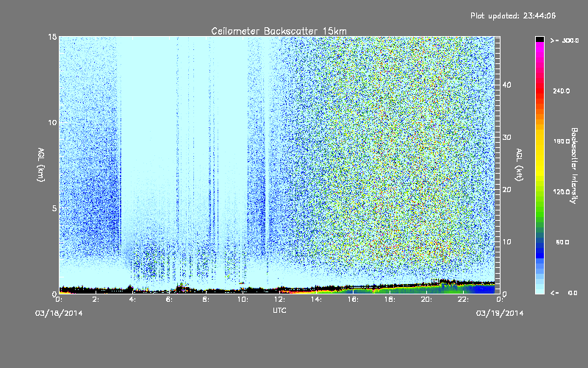Select the title "Ceilometer Backscatter 15km"
Image resolution: width=588 pixels, height=368 pixels.
tap(279, 31)
